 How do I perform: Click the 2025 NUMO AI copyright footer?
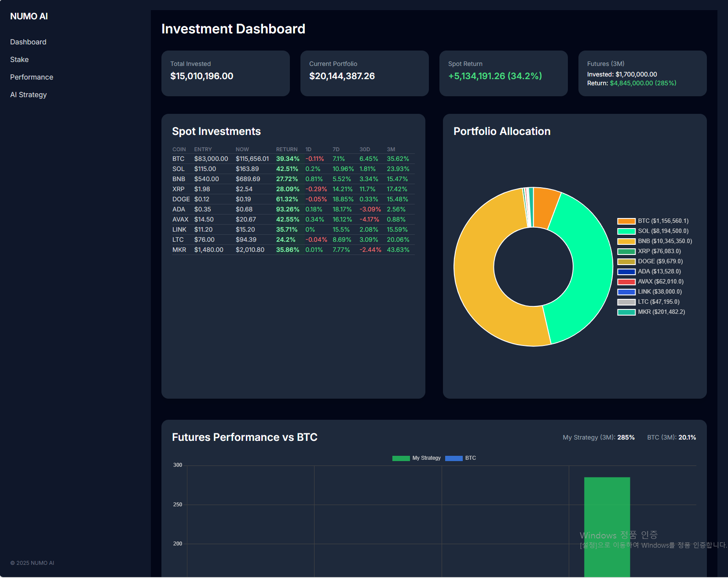click(32, 563)
